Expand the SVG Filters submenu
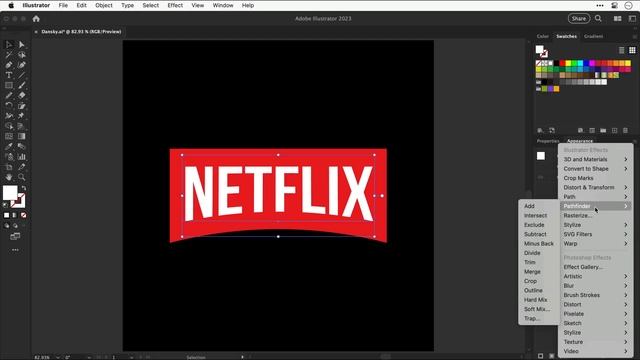The height and width of the screenshot is (360, 640). tap(596, 234)
